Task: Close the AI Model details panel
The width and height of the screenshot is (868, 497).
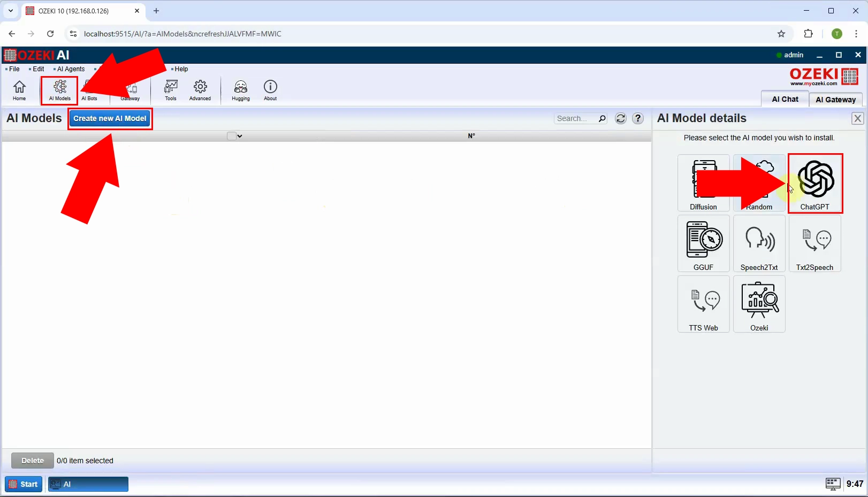Action: 857,118
